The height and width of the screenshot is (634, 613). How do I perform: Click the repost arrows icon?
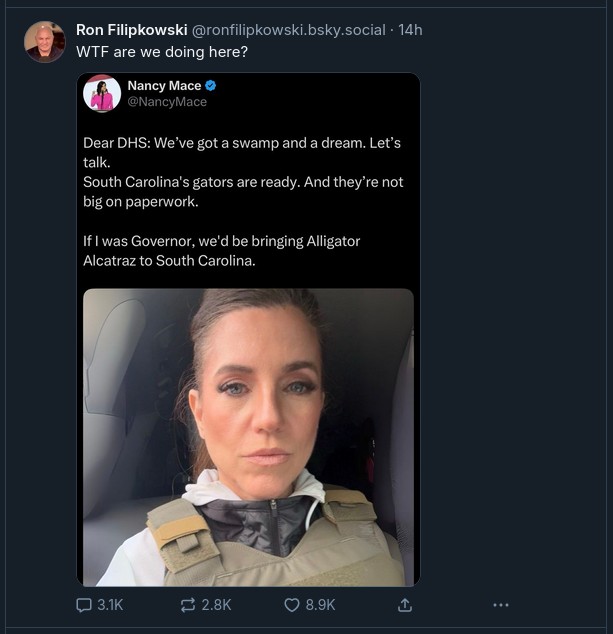[x=188, y=605]
